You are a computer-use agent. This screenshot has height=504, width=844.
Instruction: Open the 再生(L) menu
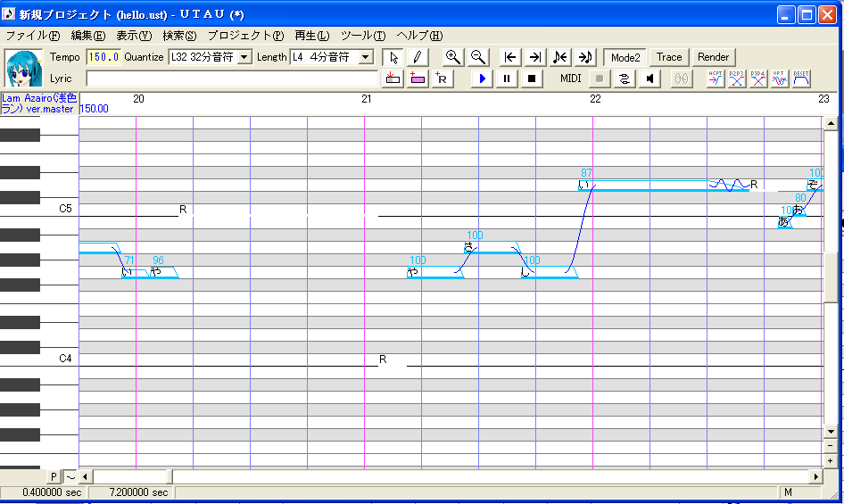tap(311, 36)
